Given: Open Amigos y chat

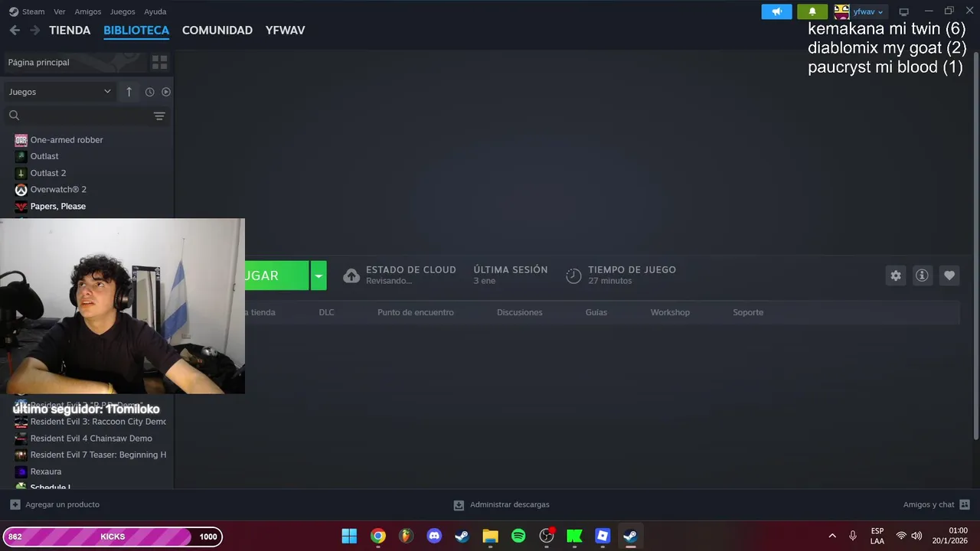Looking at the screenshot, I should (x=936, y=505).
